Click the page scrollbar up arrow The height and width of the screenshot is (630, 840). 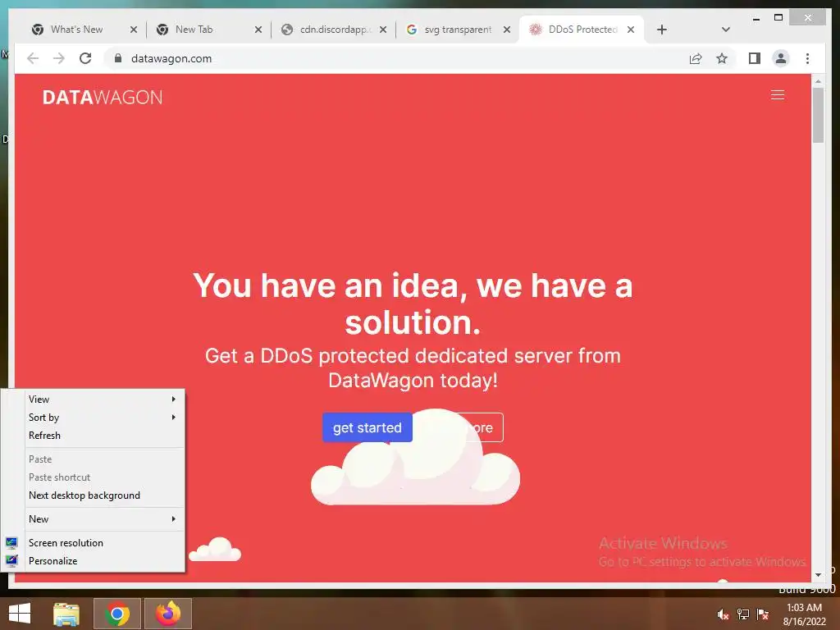(818, 81)
